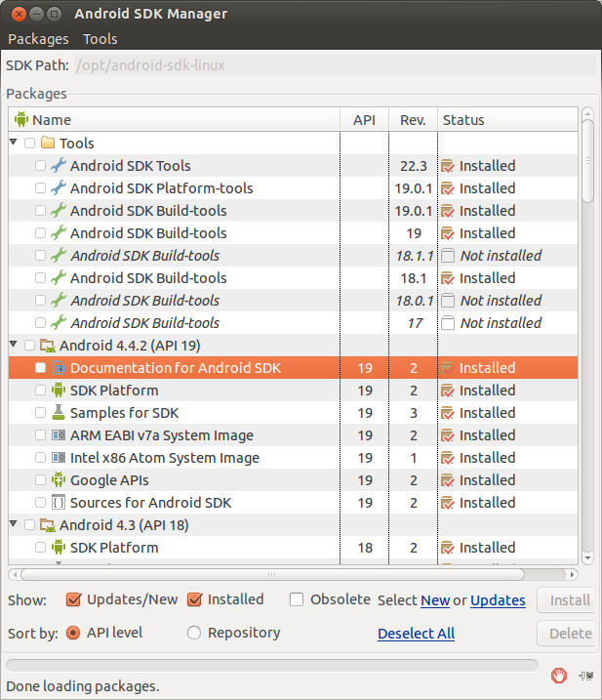
Task: Click the Status column header
Action: pos(507,120)
